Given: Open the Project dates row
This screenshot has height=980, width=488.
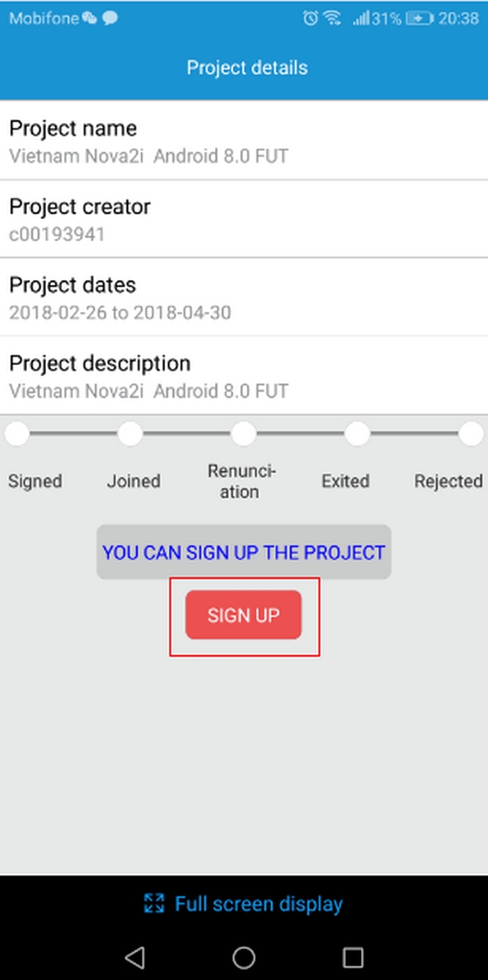Looking at the screenshot, I should tap(244, 297).
